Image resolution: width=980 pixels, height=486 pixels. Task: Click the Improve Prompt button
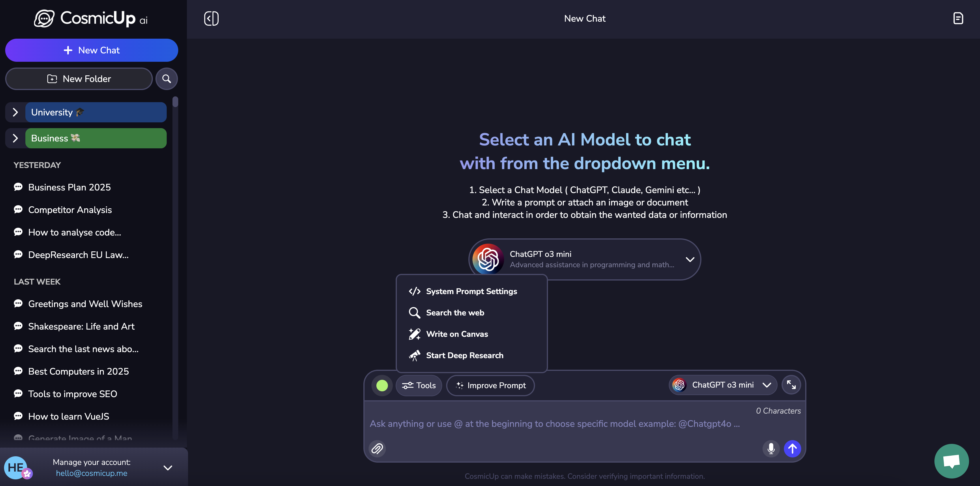click(x=490, y=386)
